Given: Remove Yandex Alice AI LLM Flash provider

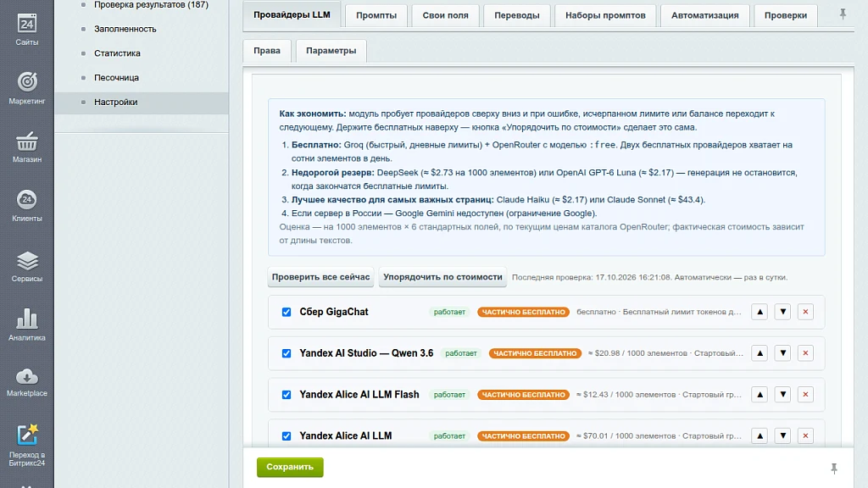Looking at the screenshot, I should 805,395.
